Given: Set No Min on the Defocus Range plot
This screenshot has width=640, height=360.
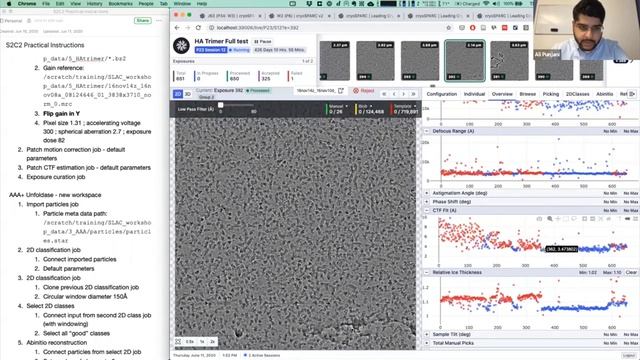Looking at the screenshot, I should click(x=610, y=131).
